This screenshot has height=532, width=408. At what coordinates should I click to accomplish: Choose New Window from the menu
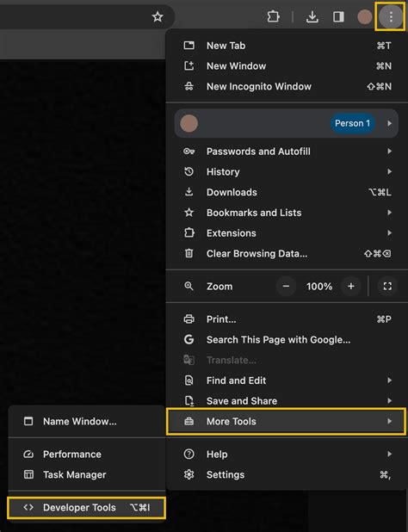tap(287, 65)
